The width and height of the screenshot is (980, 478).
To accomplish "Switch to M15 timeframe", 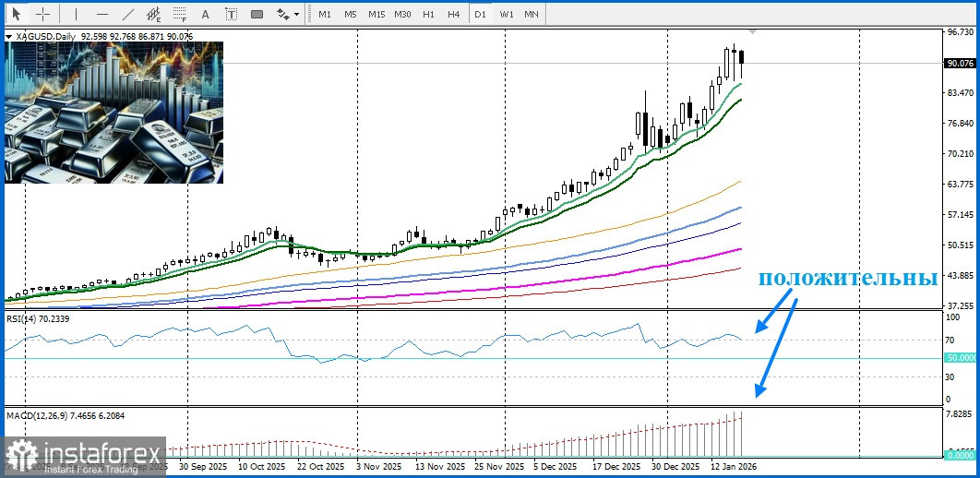I will tap(376, 15).
